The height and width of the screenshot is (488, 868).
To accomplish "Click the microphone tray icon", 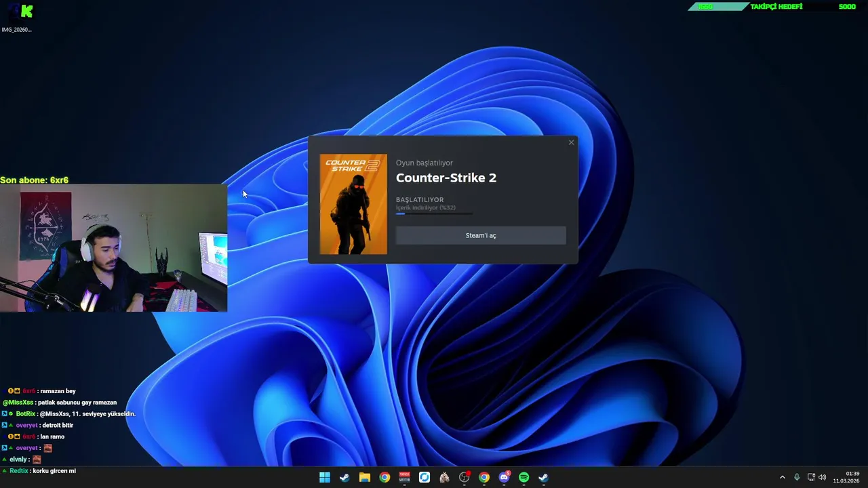I will coord(797,477).
